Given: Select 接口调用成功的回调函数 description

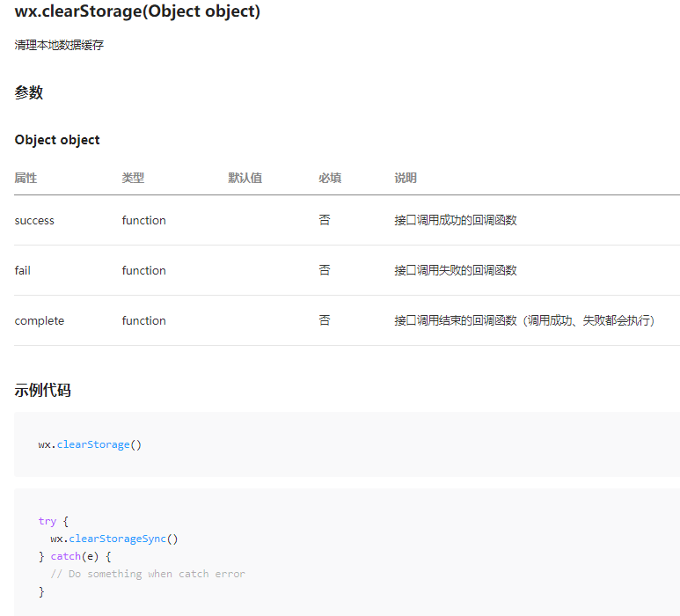Looking at the screenshot, I should click(x=456, y=220).
